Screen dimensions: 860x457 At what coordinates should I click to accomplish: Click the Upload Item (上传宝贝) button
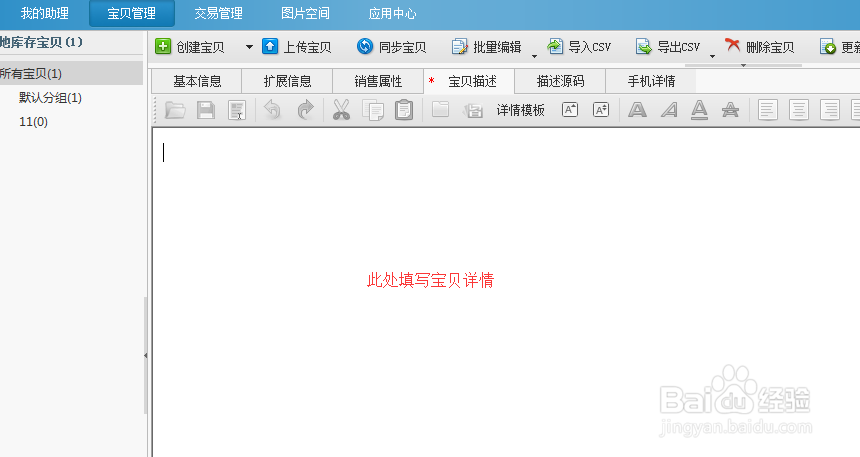pos(297,47)
